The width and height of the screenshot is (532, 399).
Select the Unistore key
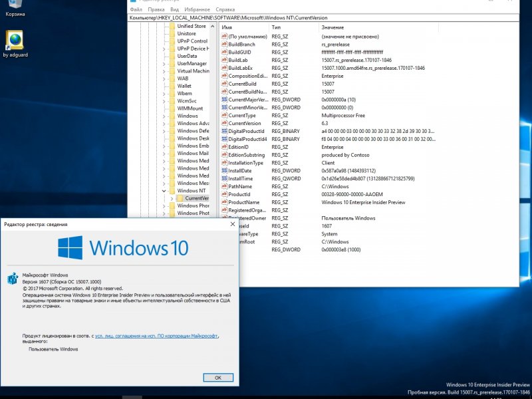186,34
